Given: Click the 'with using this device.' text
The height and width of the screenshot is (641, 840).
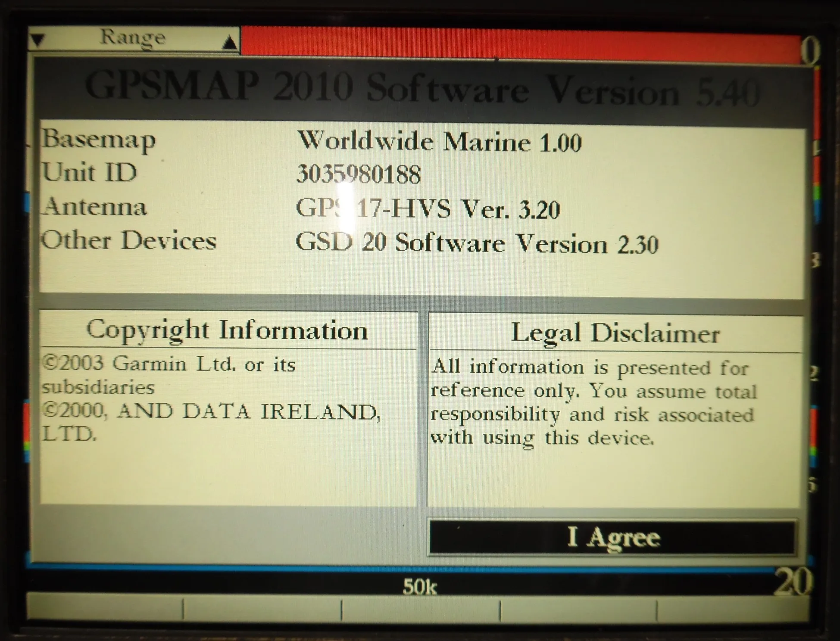Looking at the screenshot, I should 543,438.
